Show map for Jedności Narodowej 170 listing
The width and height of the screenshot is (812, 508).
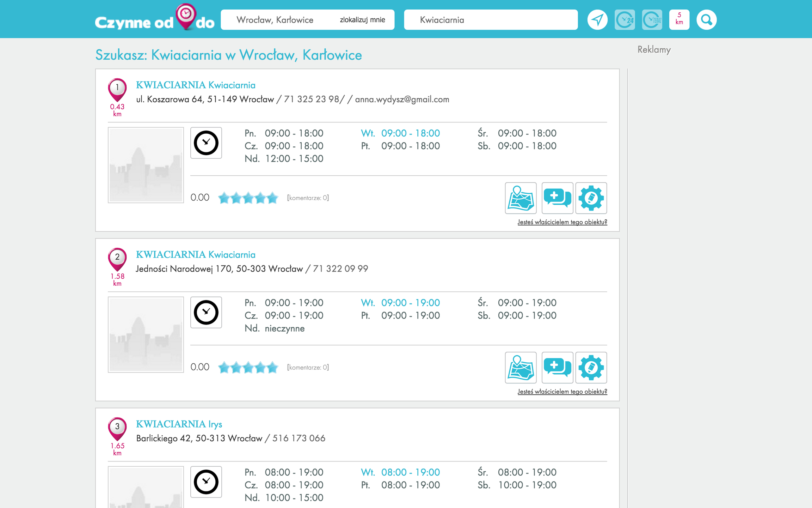(x=521, y=368)
